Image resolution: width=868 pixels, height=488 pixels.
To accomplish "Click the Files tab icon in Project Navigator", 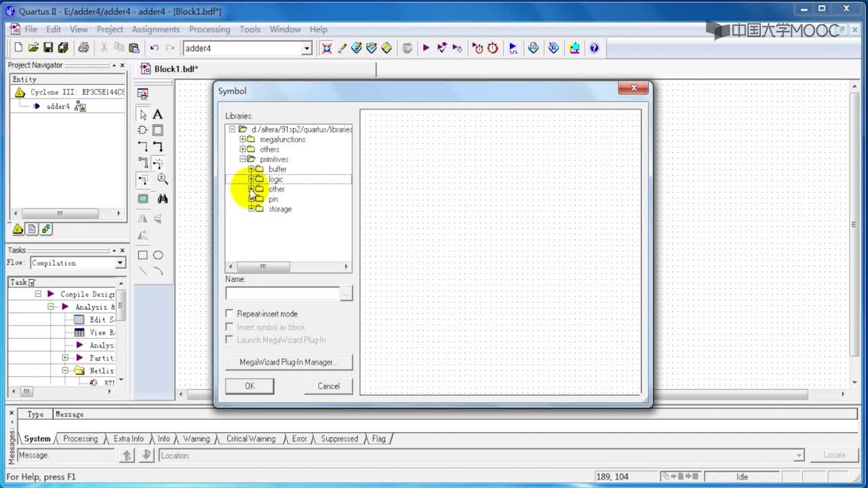I will coord(32,229).
